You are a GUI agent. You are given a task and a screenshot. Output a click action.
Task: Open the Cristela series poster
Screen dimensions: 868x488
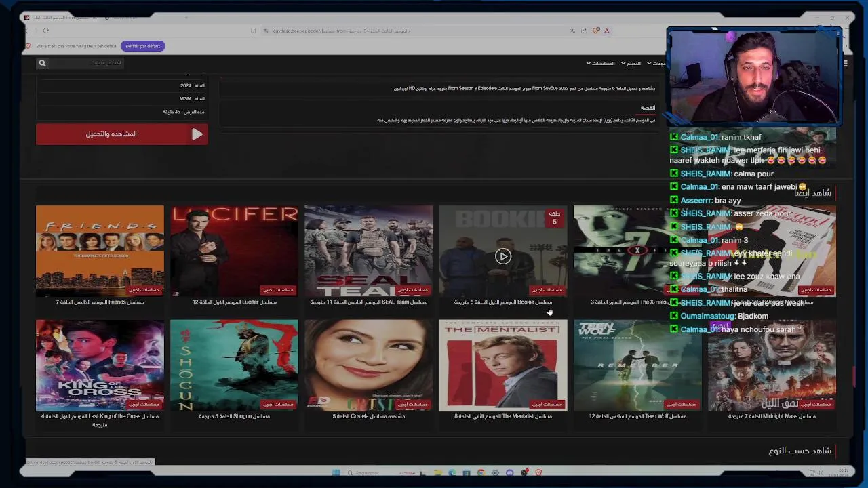pos(368,365)
